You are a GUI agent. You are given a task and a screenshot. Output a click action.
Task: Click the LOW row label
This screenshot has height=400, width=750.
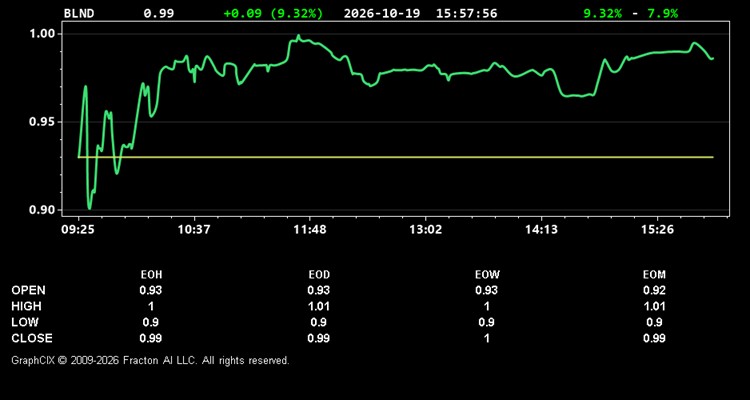coord(25,322)
